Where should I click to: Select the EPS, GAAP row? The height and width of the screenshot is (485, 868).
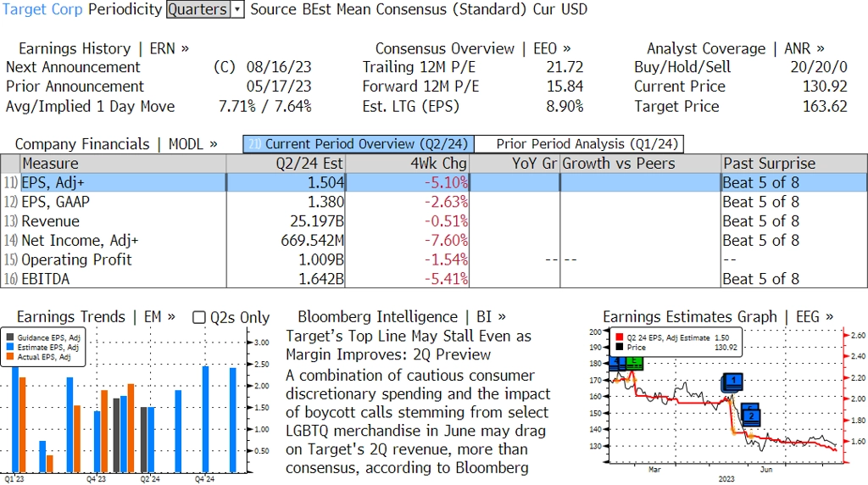pyautogui.click(x=434, y=202)
